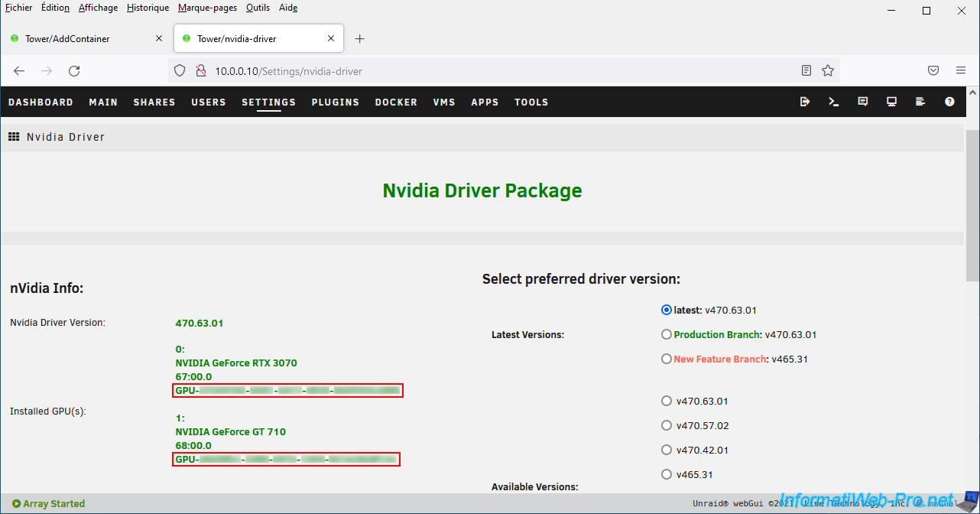
Task: Navigate to the PLUGINS page
Action: (x=335, y=102)
